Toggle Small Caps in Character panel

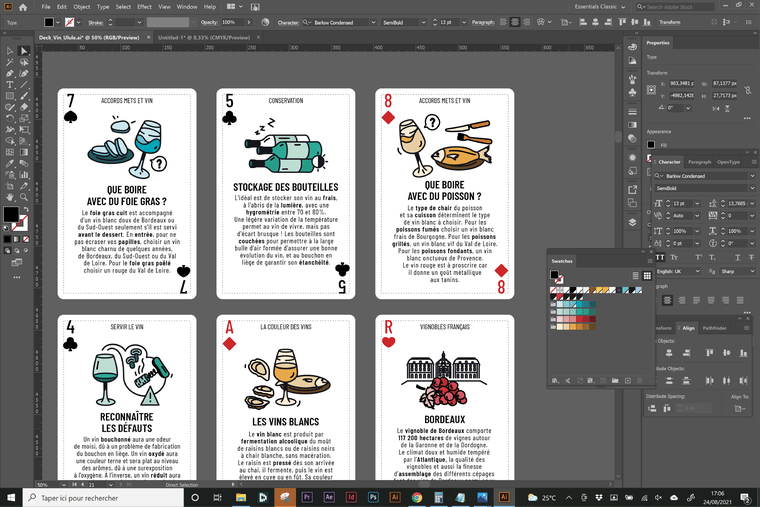[x=674, y=257]
